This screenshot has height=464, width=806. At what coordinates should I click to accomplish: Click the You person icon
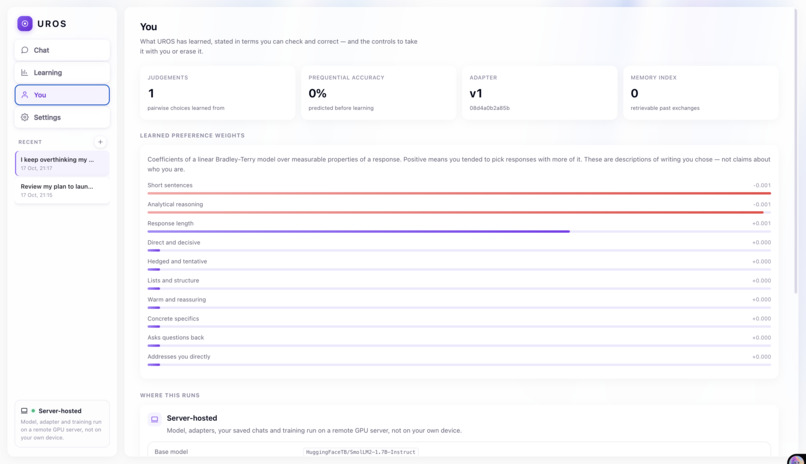point(25,95)
